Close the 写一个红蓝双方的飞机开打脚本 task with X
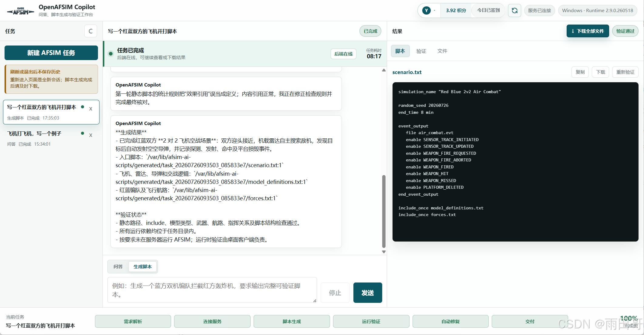The height and width of the screenshot is (335, 644). pos(91,109)
